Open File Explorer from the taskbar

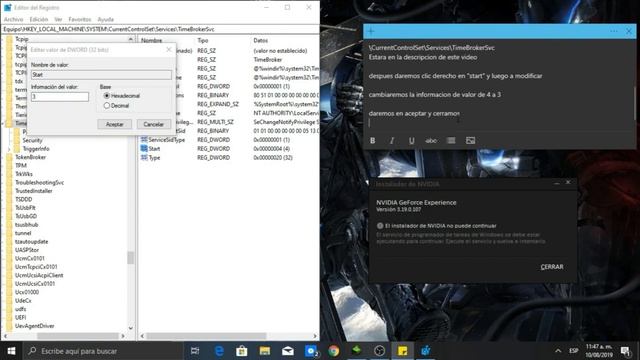265,351
